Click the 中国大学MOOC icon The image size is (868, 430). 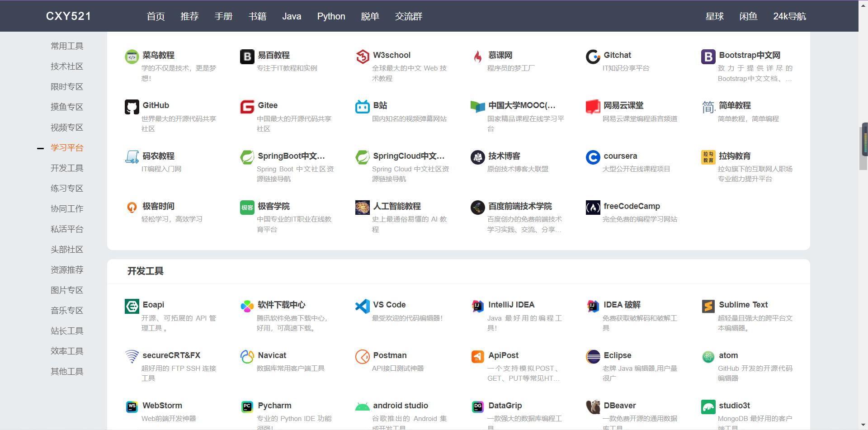point(478,107)
